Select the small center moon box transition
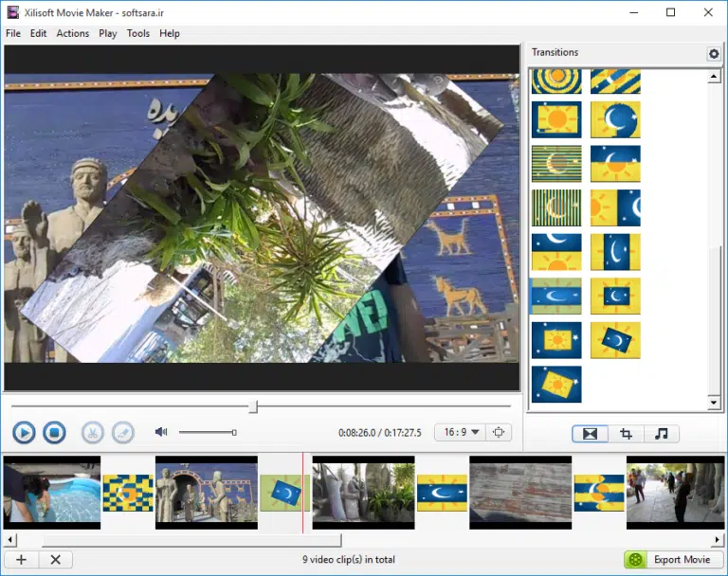 pyautogui.click(x=615, y=297)
